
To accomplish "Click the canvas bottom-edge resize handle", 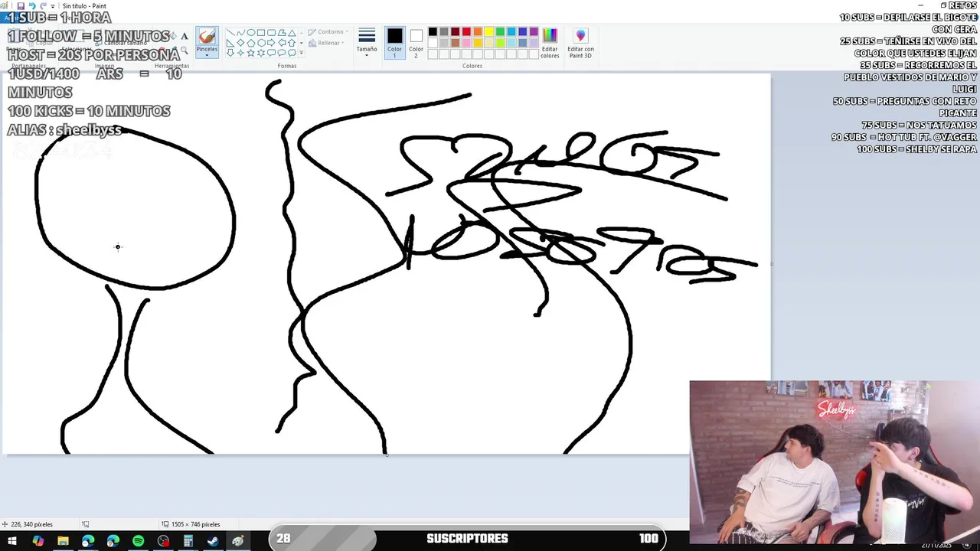I will (387, 455).
